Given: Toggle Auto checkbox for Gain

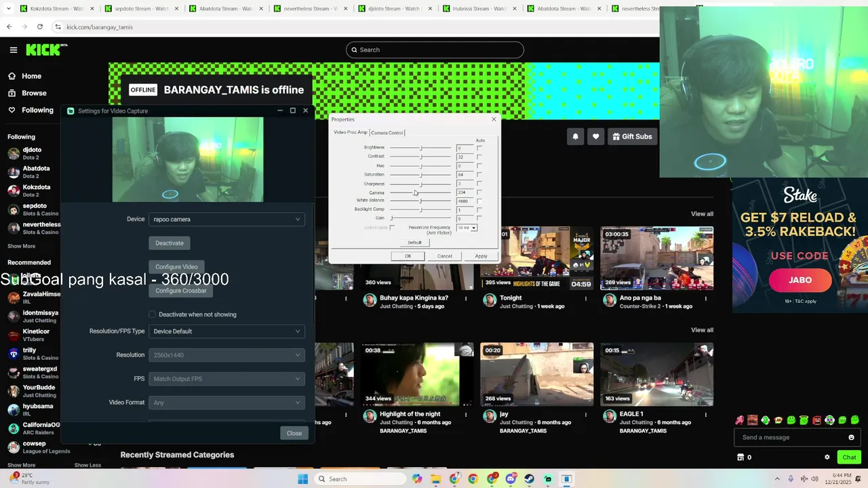Looking at the screenshot, I should click(479, 218).
